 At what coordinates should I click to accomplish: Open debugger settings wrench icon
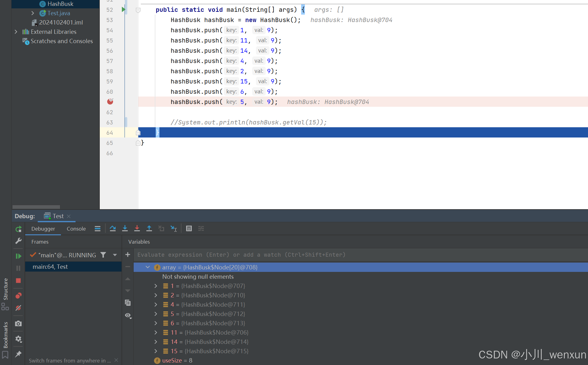18,241
